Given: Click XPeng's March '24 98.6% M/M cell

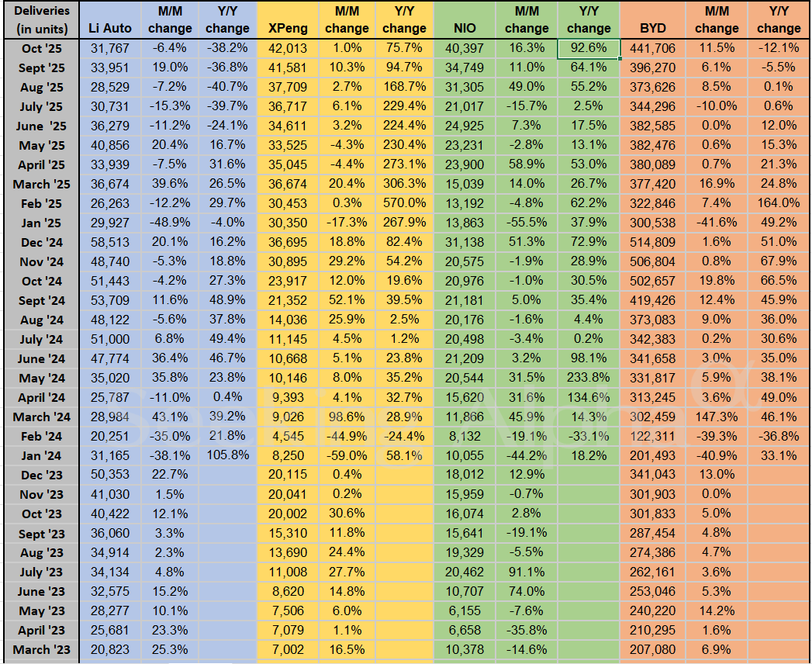Looking at the screenshot, I should click(347, 417).
